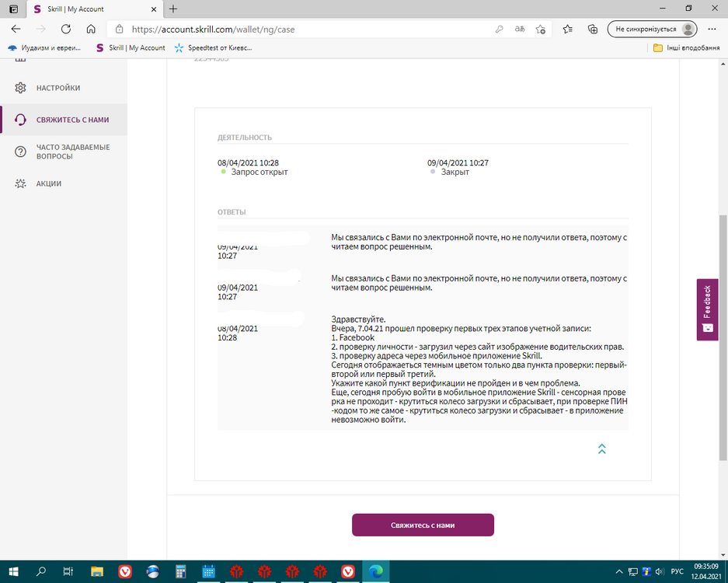The image size is (728, 583).
Task: Open the Calculator taskbar icon
Action: [180, 571]
